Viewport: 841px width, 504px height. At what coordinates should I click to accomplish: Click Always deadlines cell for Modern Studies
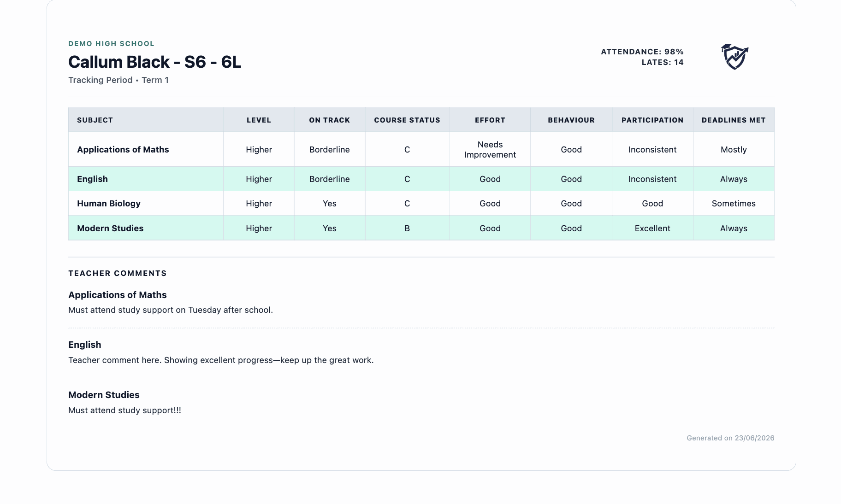tap(734, 229)
